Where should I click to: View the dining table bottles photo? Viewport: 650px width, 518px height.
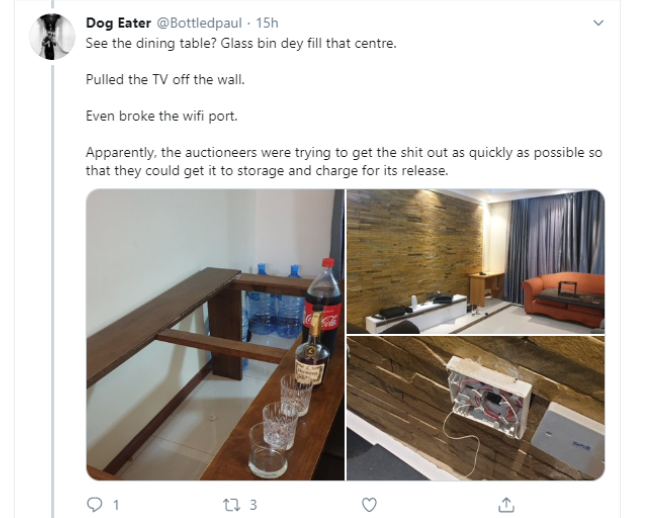(x=215, y=334)
